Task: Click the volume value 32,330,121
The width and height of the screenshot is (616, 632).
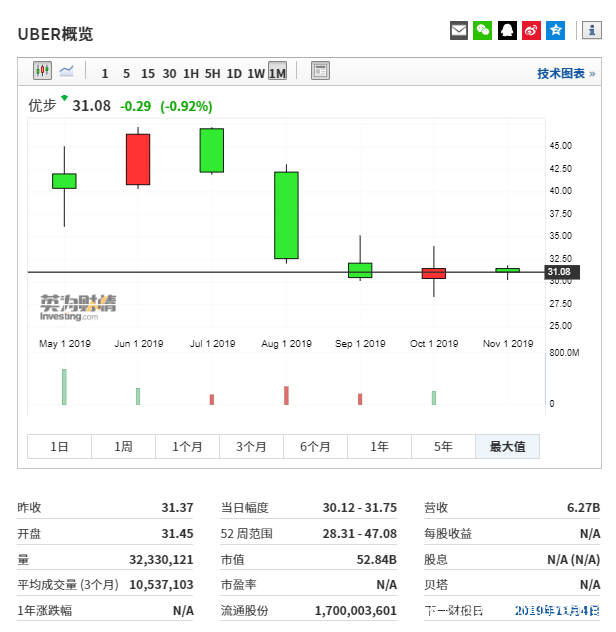Action: pos(161,560)
